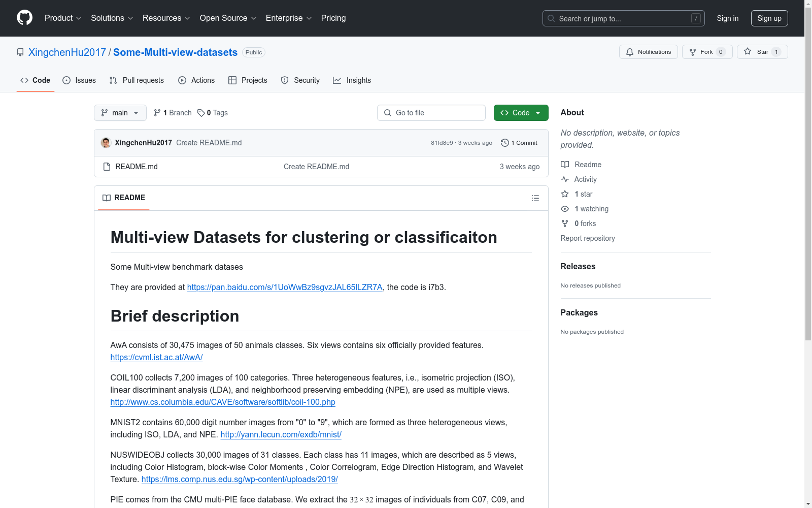Expand the Product menu
The image size is (812, 508).
(x=63, y=18)
